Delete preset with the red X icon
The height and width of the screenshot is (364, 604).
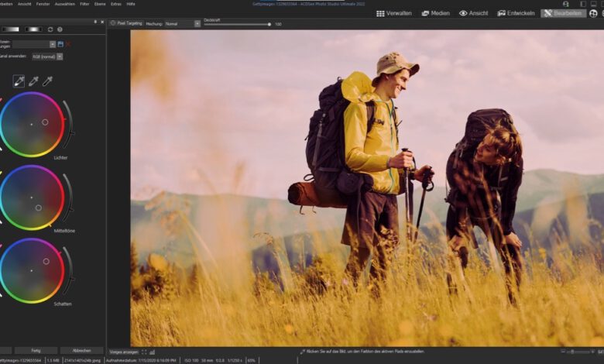67,44
